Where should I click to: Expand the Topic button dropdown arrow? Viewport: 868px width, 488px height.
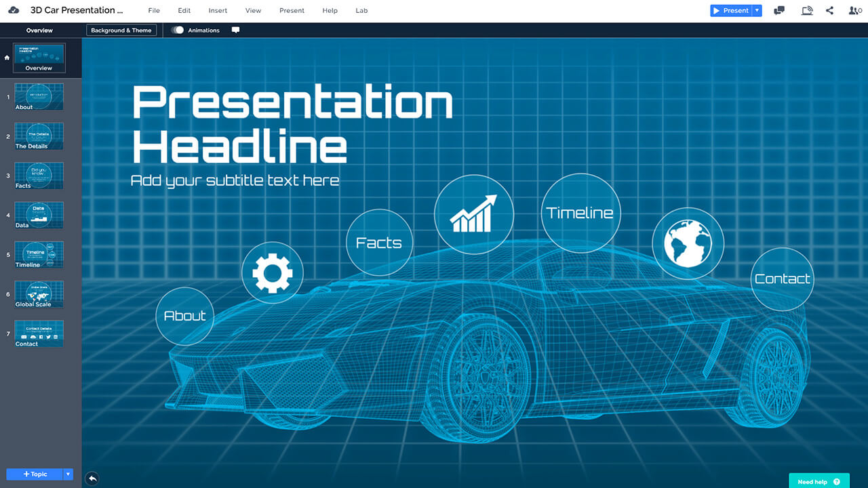click(x=68, y=474)
